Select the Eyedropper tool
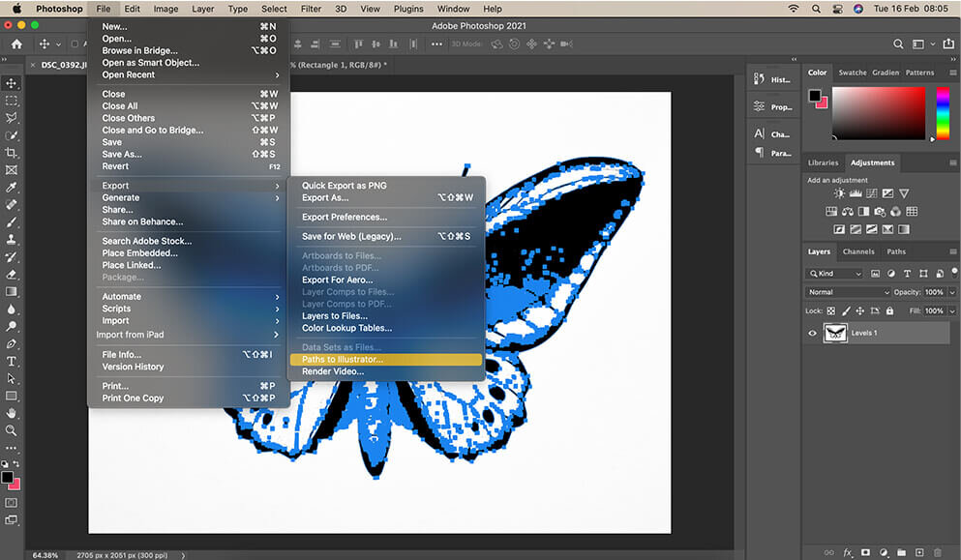961x560 pixels. (x=11, y=188)
